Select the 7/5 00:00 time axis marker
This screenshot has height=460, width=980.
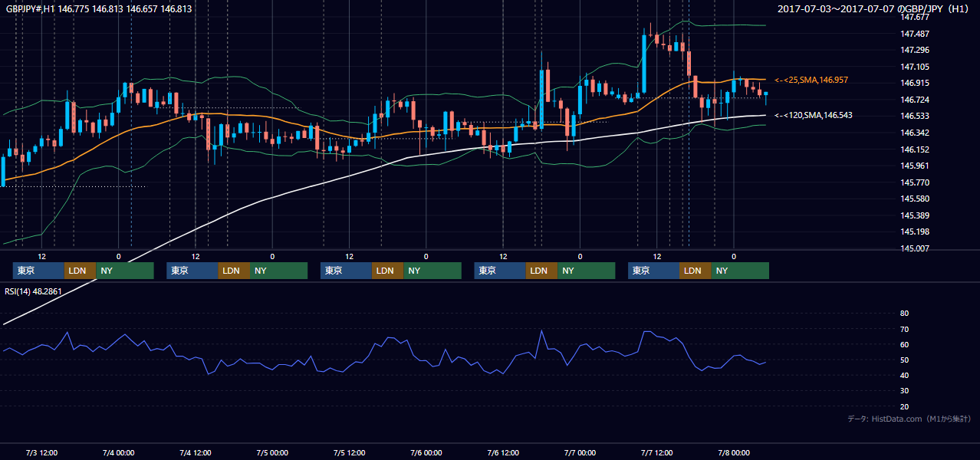pyautogui.click(x=272, y=452)
